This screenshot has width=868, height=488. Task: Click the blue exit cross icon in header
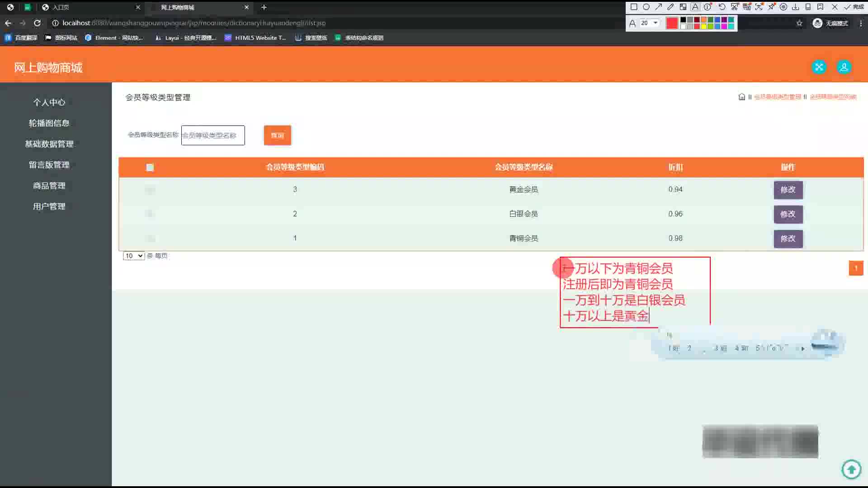pyautogui.click(x=819, y=67)
